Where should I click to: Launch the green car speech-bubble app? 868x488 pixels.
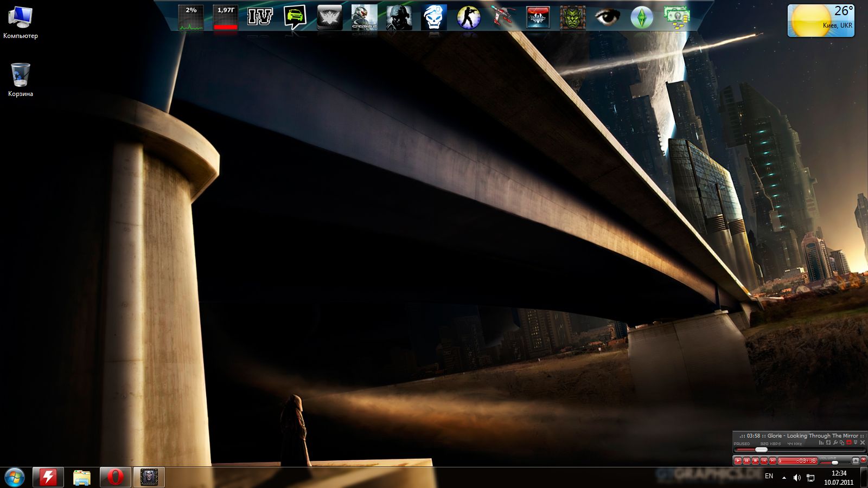coord(295,17)
